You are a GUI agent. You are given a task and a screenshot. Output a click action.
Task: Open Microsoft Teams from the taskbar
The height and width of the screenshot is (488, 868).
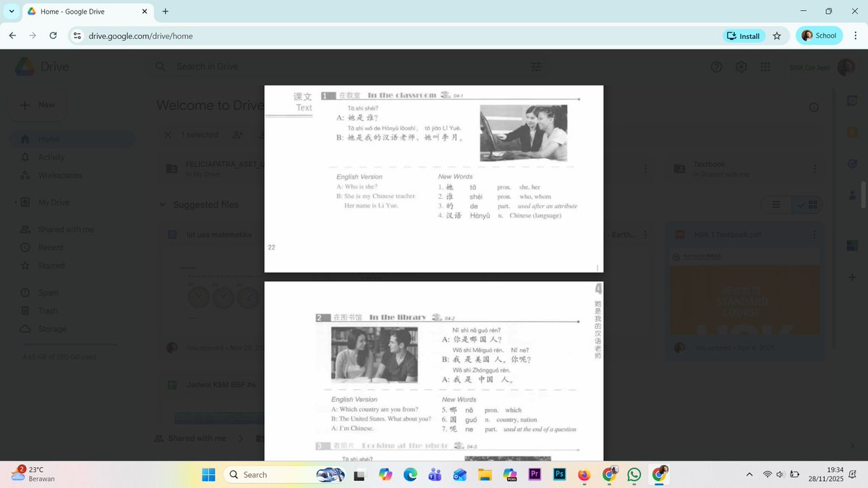[435, 474]
